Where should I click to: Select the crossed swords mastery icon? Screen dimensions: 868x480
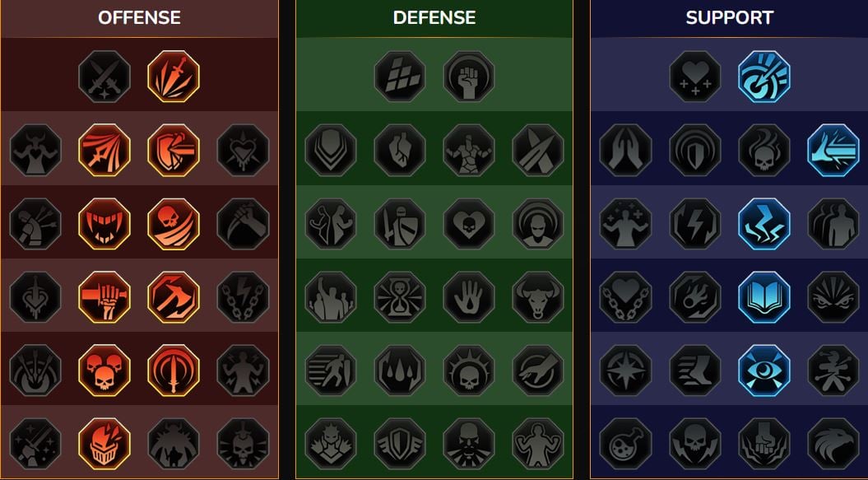pos(104,77)
